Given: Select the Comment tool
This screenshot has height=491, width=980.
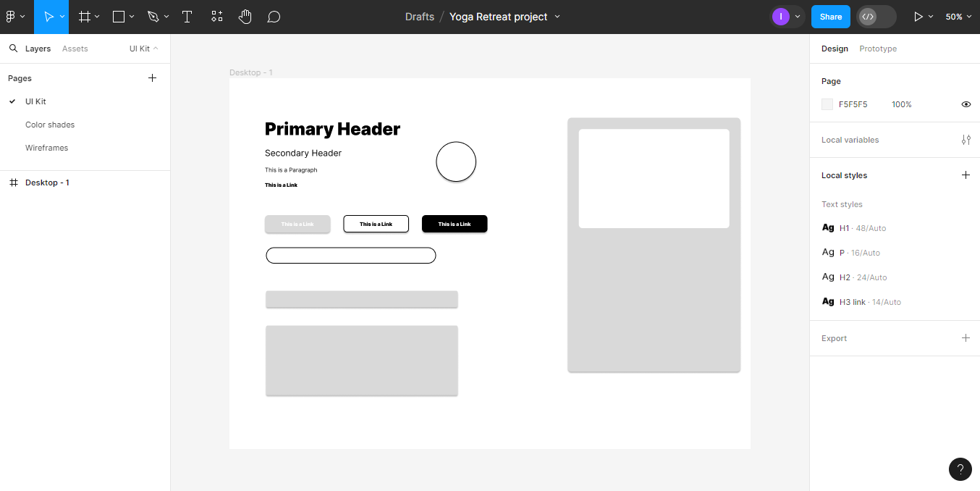Looking at the screenshot, I should point(274,17).
